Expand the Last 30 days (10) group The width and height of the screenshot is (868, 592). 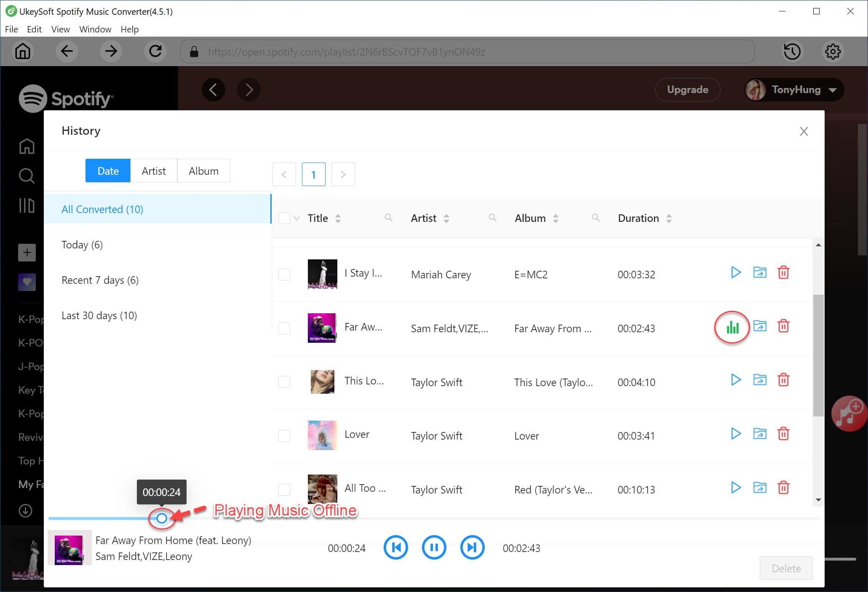(x=99, y=315)
